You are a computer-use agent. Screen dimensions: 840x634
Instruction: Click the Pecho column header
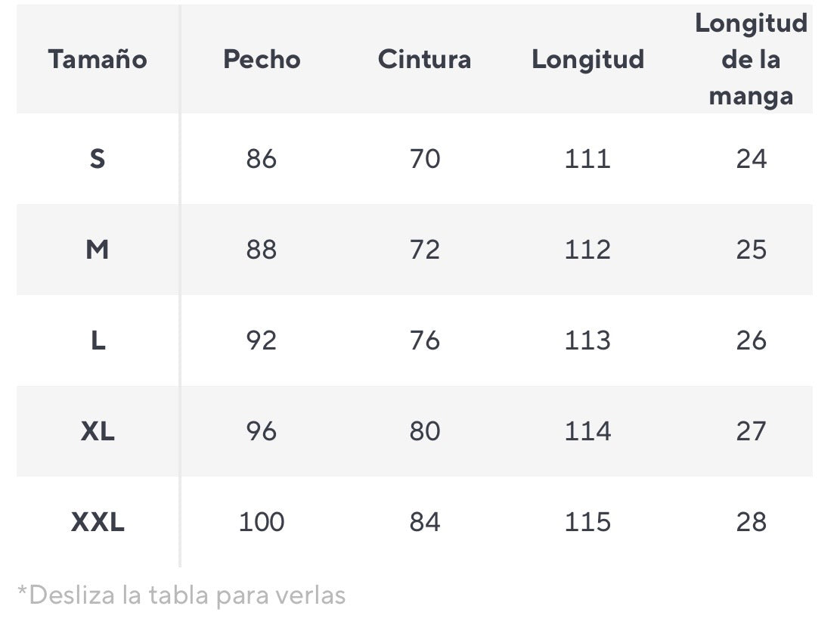click(x=262, y=59)
